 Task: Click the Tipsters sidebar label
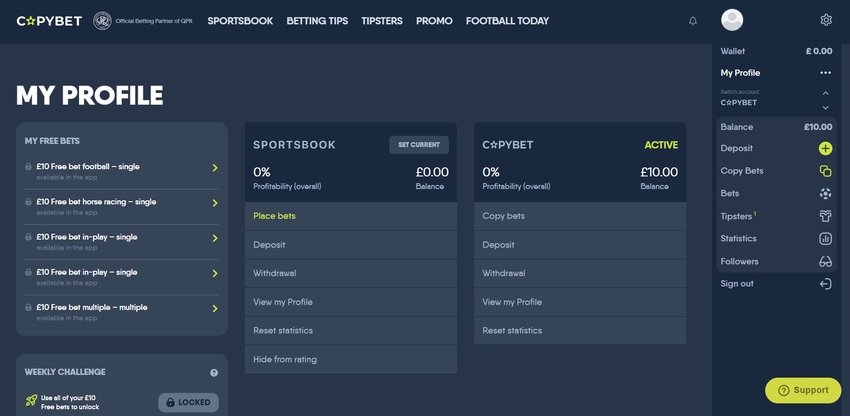pos(736,216)
